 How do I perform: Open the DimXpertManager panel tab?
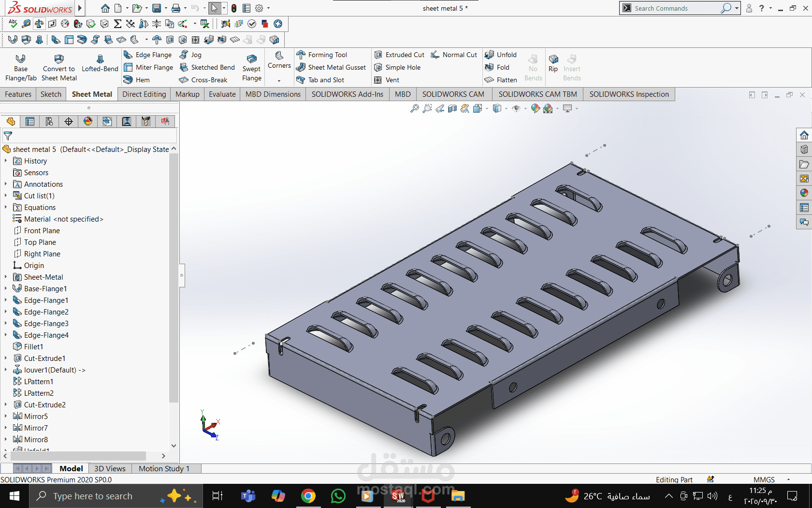pos(69,121)
